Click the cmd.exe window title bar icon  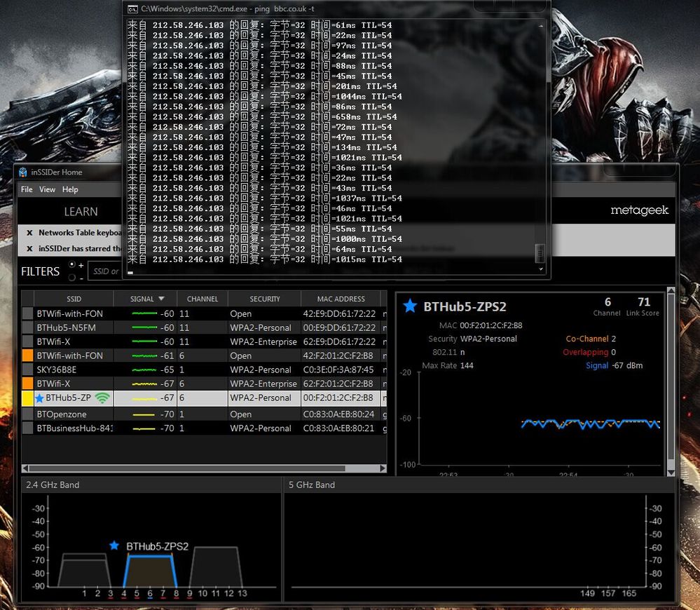[132, 9]
